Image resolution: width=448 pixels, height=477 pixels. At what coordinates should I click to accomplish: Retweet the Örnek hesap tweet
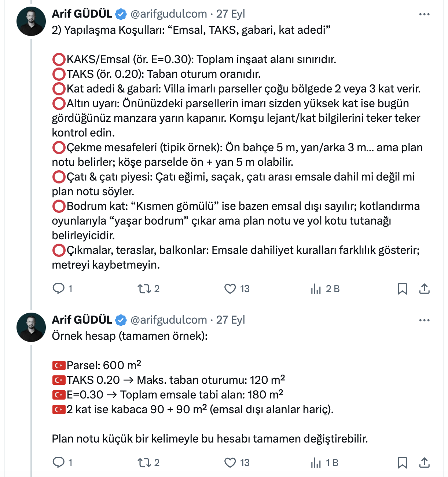pyautogui.click(x=144, y=463)
